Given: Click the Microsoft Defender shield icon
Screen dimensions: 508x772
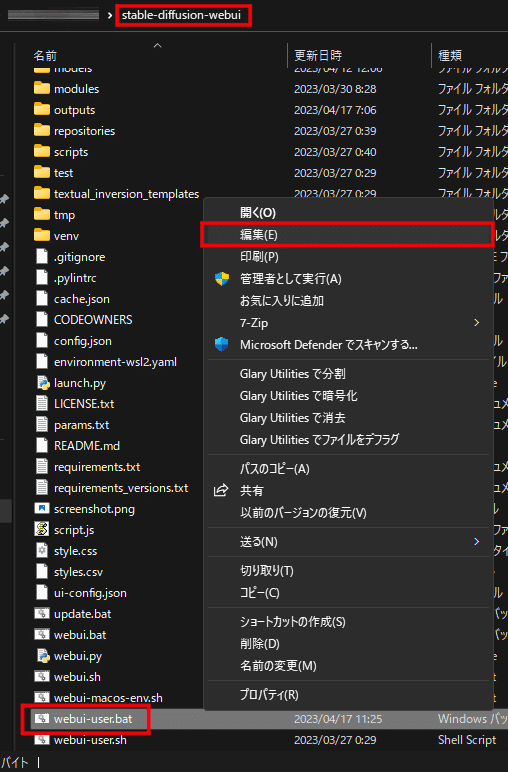Looking at the screenshot, I should point(222,344).
